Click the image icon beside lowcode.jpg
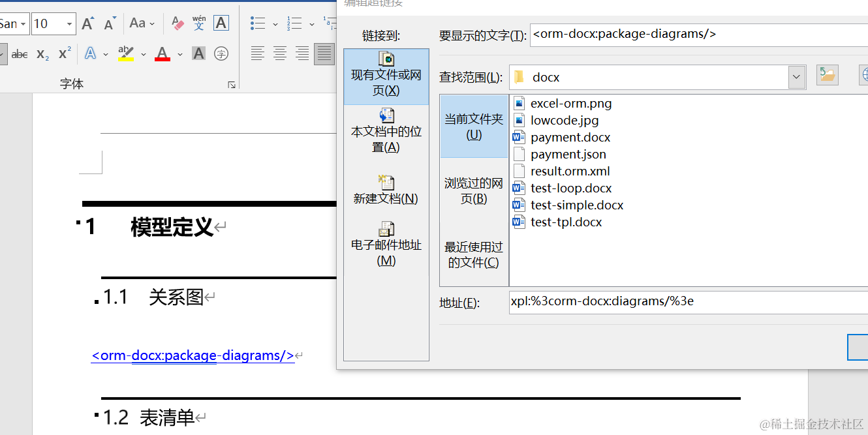The height and width of the screenshot is (435, 868). coord(519,120)
